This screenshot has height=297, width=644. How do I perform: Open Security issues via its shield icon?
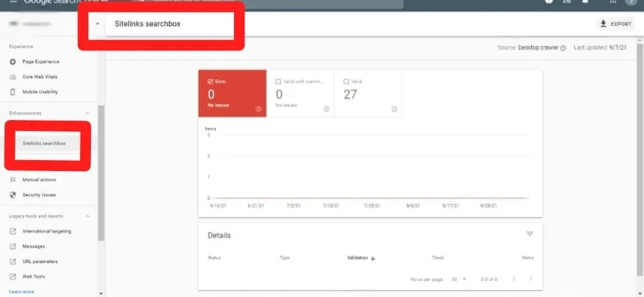pyautogui.click(x=13, y=195)
